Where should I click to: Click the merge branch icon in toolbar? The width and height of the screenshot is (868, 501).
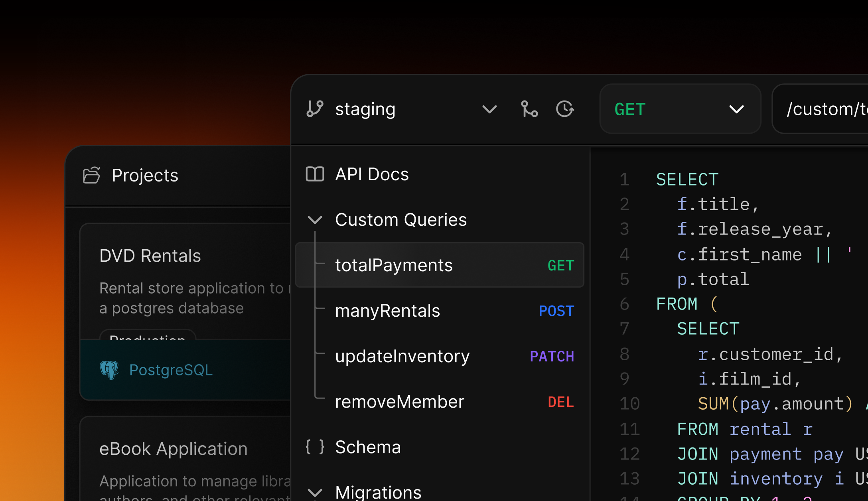[529, 109]
